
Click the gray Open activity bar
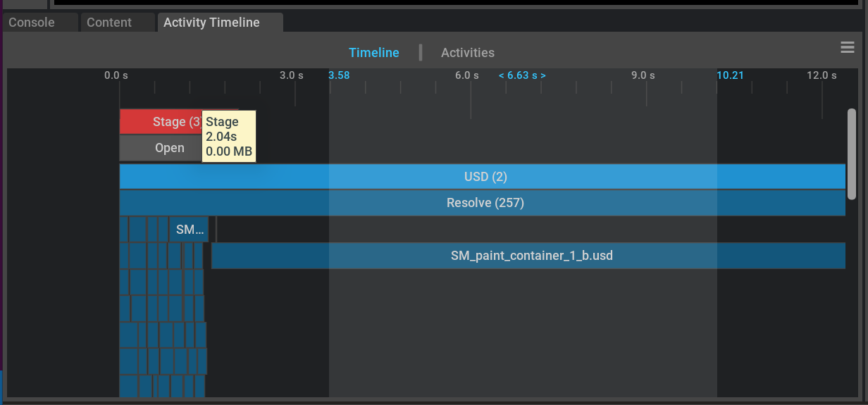[x=160, y=148]
